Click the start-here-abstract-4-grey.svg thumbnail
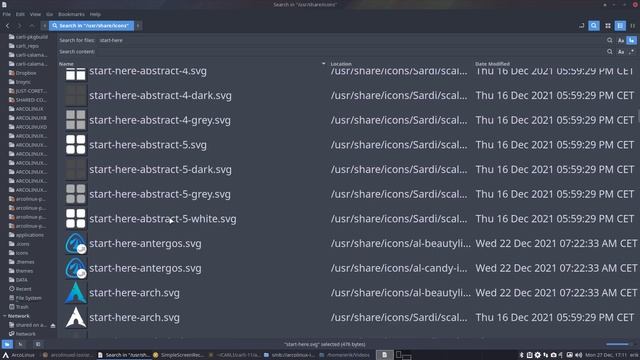Image resolution: width=640 pixels, height=360 pixels. point(76,120)
